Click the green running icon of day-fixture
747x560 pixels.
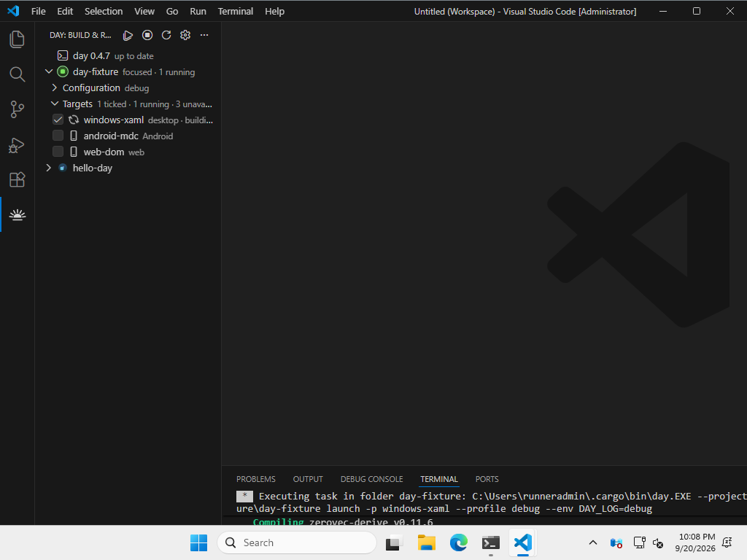(63, 72)
